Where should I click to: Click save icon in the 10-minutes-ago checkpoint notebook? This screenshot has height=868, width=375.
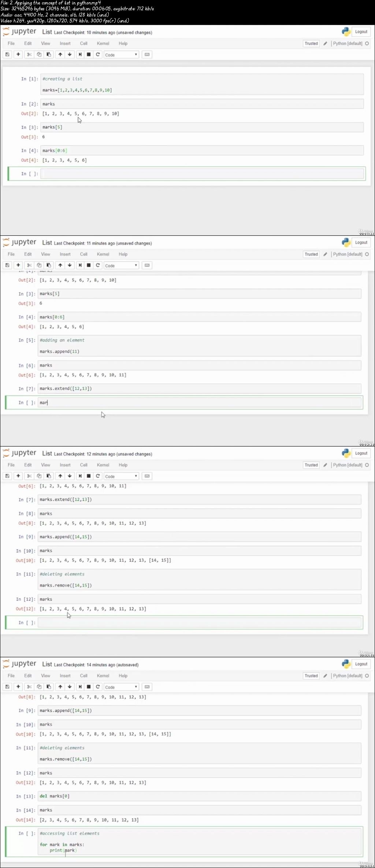pyautogui.click(x=7, y=55)
